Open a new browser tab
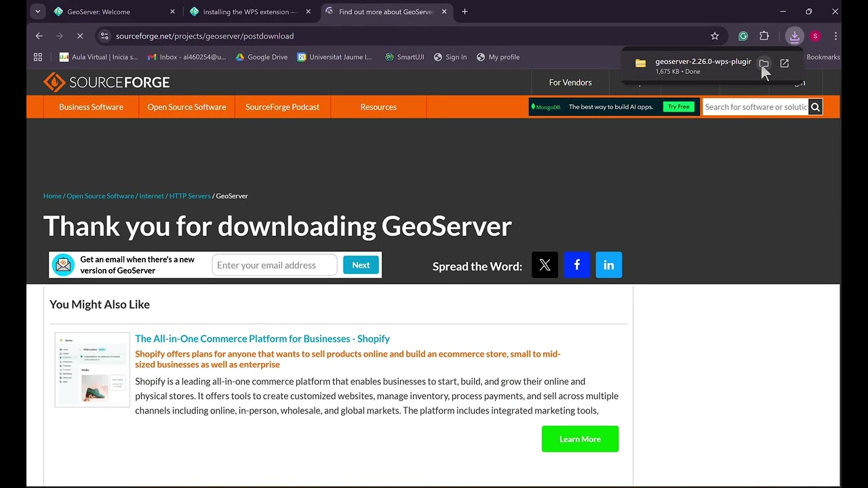 465,12
